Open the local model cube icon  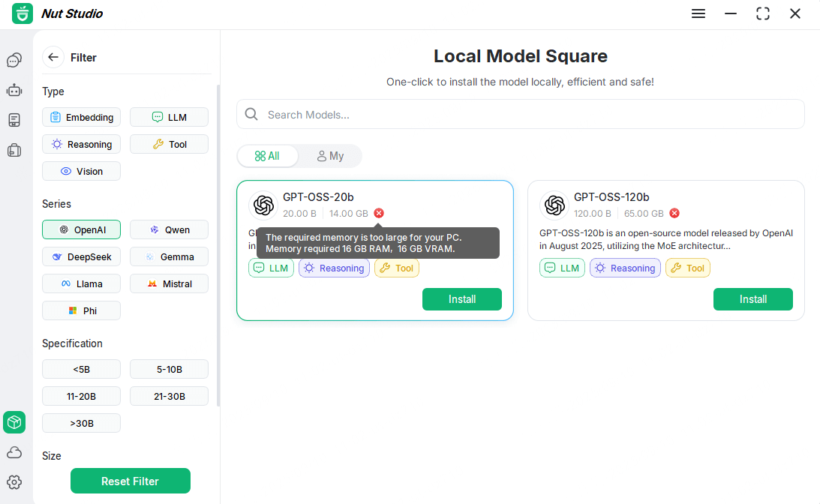click(x=14, y=422)
